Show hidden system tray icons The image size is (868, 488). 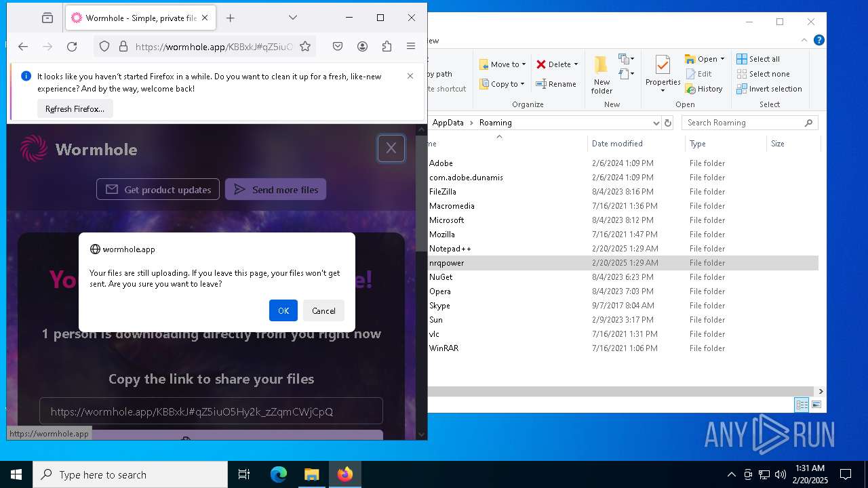pos(731,474)
